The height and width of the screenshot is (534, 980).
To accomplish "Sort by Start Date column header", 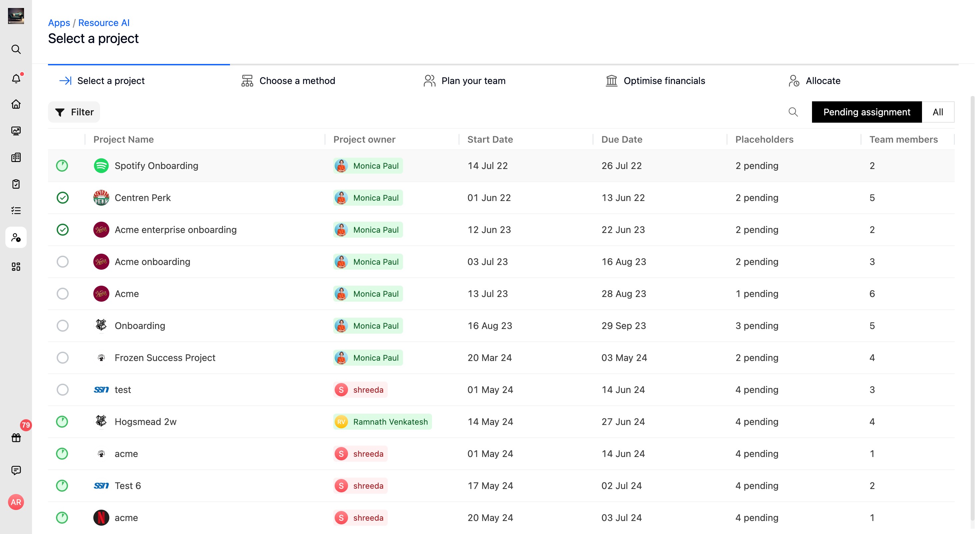I will pos(490,139).
